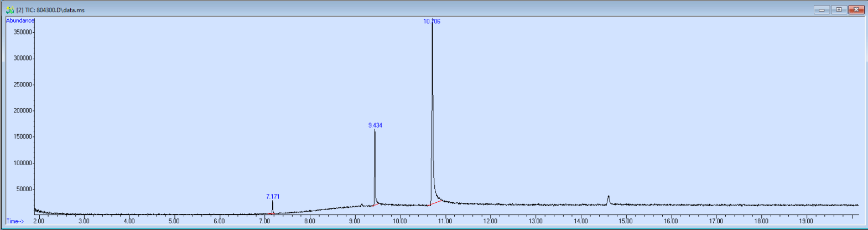Click the apex of the 9.434 peak trace
Viewport: 868px width, 230px height.
click(x=375, y=131)
